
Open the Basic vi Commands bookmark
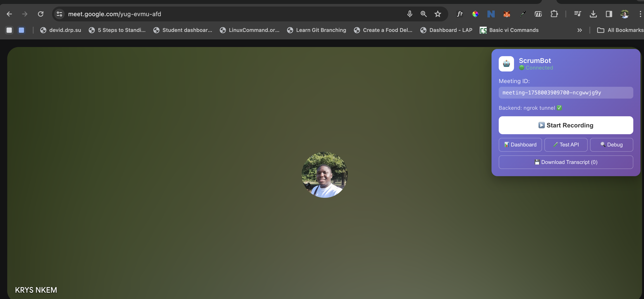[509, 30]
